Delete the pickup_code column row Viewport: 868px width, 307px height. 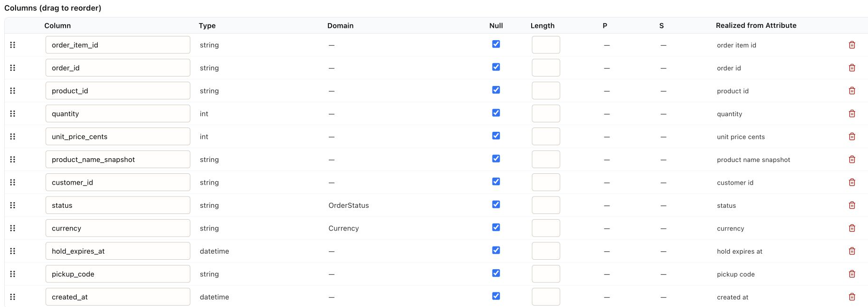coord(852,274)
